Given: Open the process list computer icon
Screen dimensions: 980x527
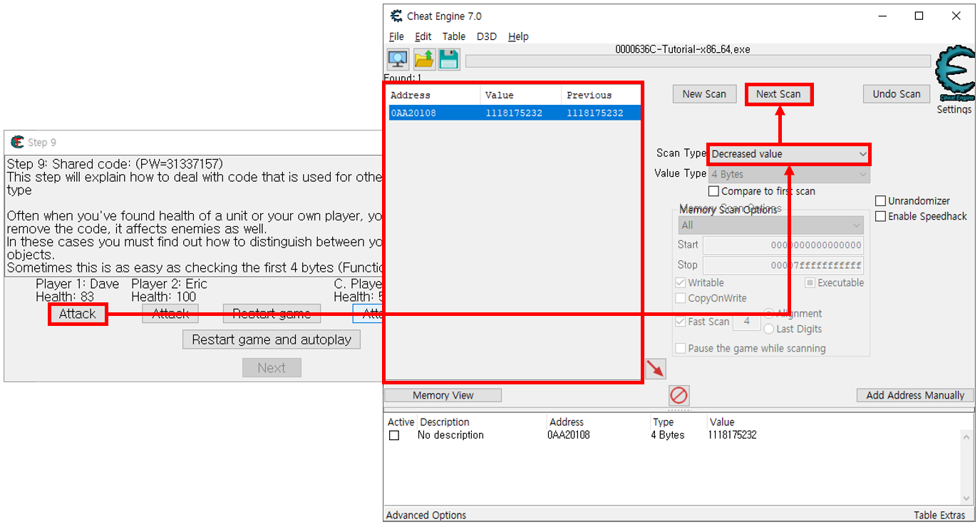Looking at the screenshot, I should coord(398,59).
